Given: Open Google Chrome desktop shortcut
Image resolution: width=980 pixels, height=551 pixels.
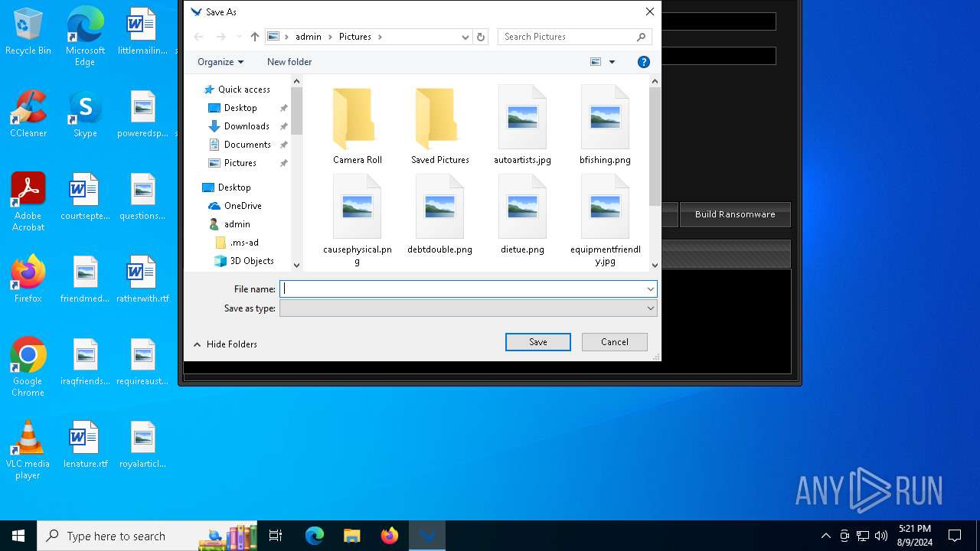Looking at the screenshot, I should [28, 367].
